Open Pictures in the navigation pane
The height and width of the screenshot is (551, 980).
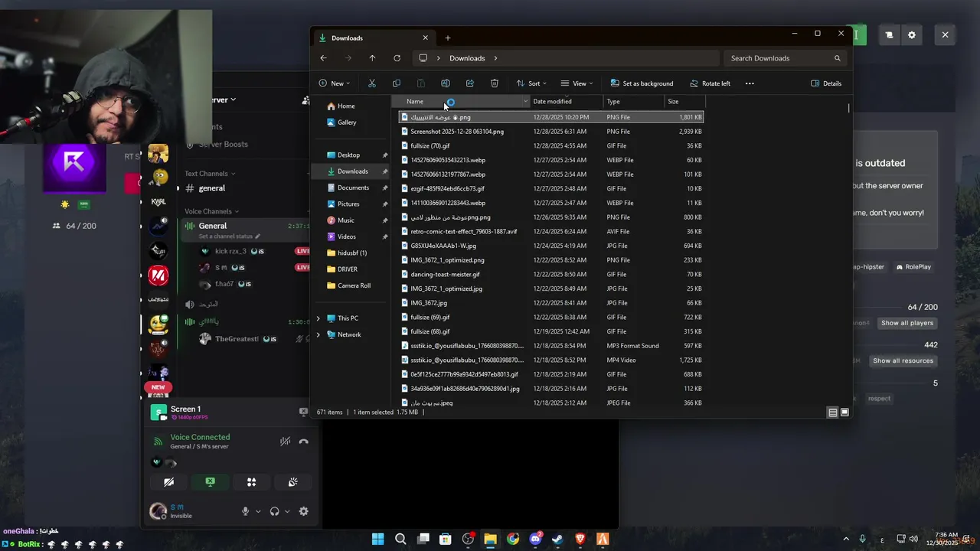click(348, 204)
